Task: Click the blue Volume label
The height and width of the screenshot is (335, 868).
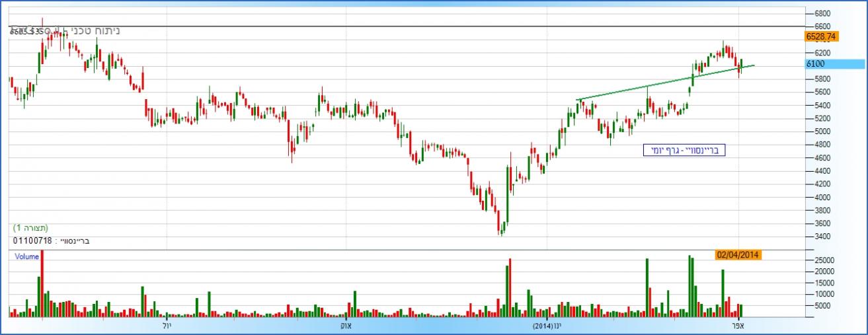Action: coord(27,257)
